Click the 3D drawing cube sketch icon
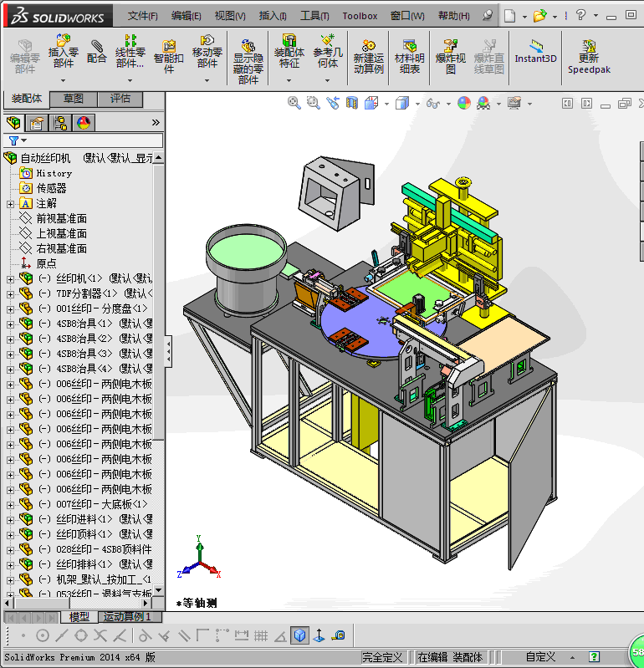This screenshot has height=668, width=644. (300, 635)
